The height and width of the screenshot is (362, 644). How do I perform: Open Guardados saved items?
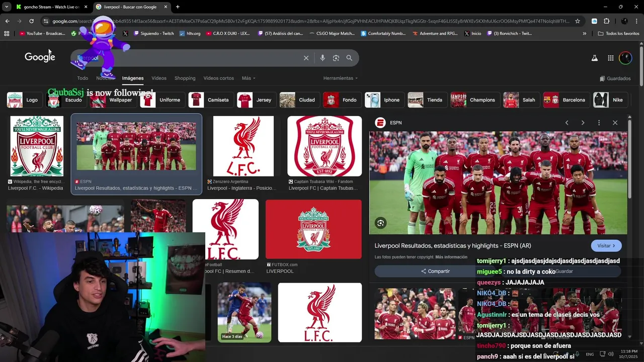[x=615, y=78]
